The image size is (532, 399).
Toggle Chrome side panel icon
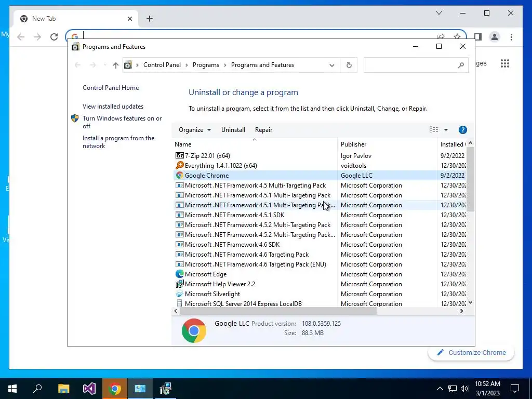click(478, 37)
